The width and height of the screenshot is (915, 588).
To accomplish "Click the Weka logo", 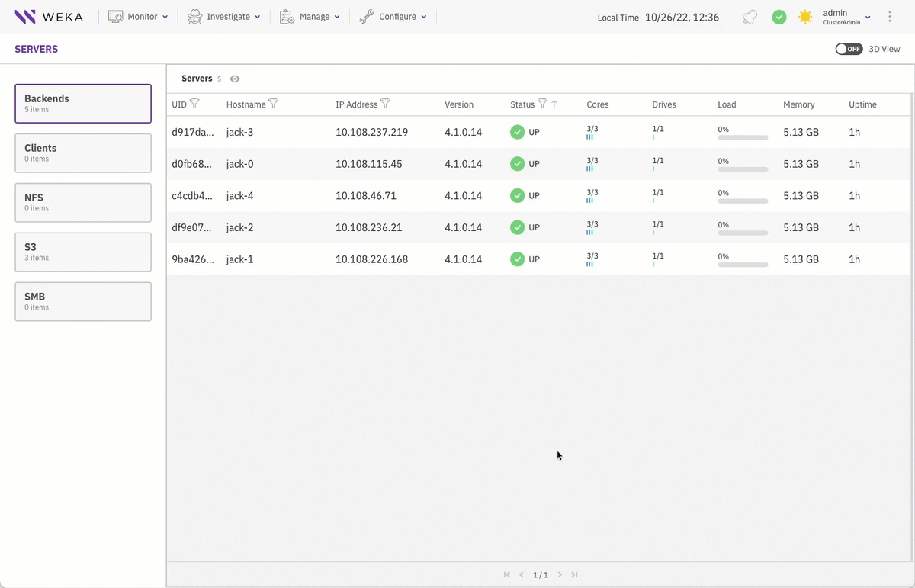I will [50, 16].
